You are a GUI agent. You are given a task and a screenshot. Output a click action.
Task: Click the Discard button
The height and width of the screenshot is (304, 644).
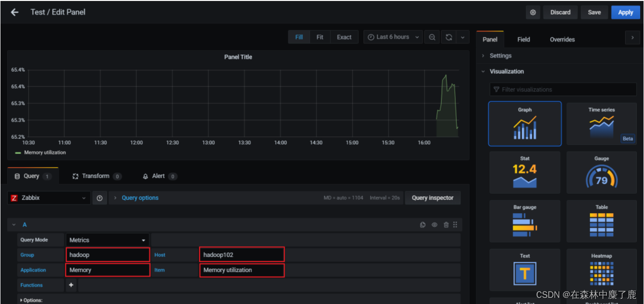[x=560, y=12]
